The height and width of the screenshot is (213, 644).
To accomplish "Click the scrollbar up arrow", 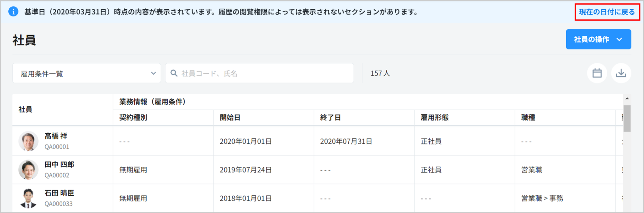I will click(627, 98).
